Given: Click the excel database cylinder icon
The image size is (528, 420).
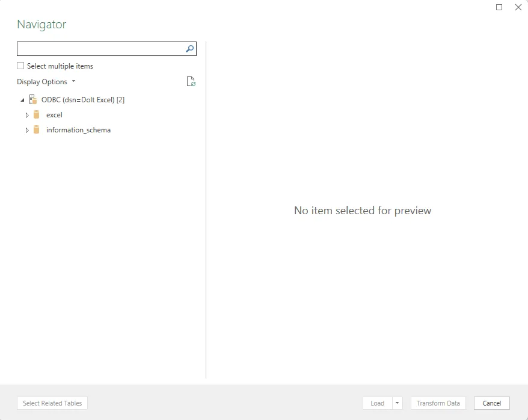Looking at the screenshot, I should coord(37,114).
